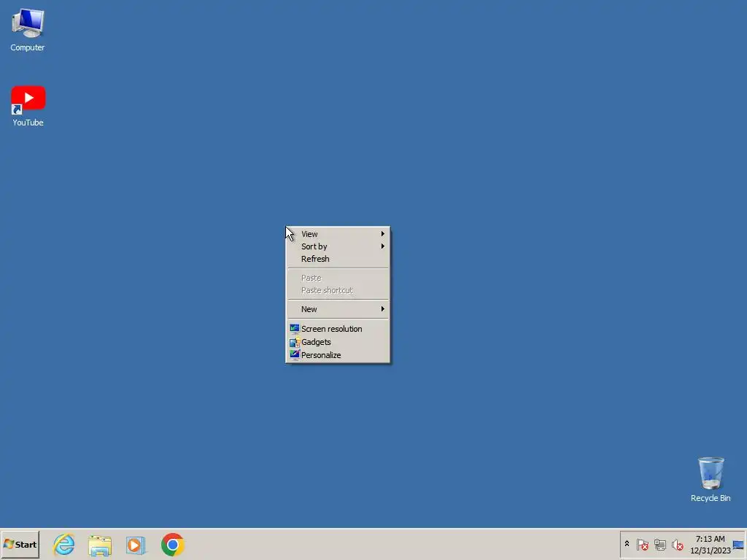Expand the New submenu
The height and width of the screenshot is (560, 747).
pos(338,309)
